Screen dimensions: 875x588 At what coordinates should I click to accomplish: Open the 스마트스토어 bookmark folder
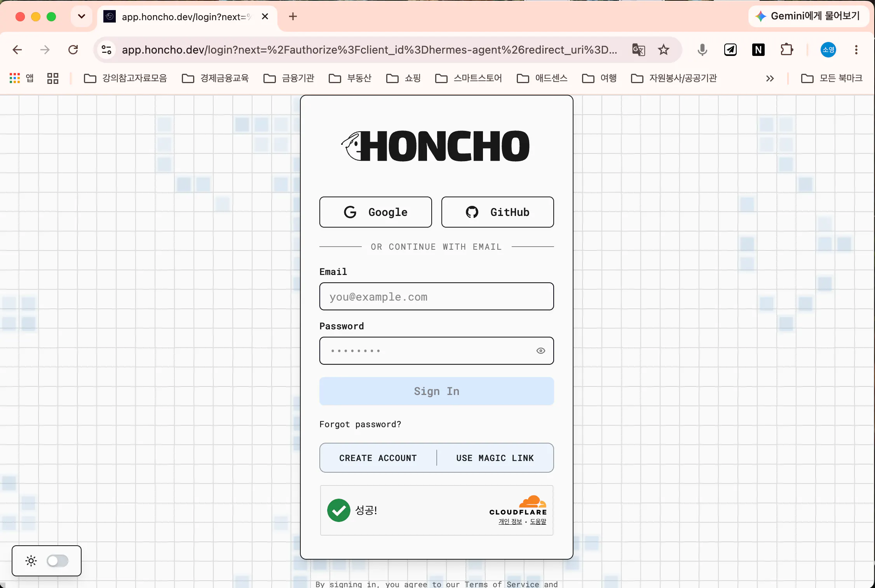coord(468,78)
